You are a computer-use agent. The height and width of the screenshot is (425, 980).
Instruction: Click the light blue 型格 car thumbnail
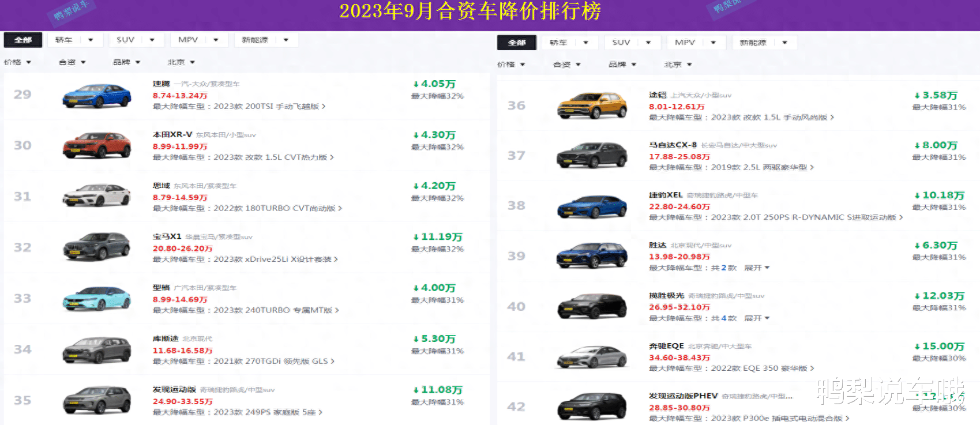pyautogui.click(x=96, y=298)
